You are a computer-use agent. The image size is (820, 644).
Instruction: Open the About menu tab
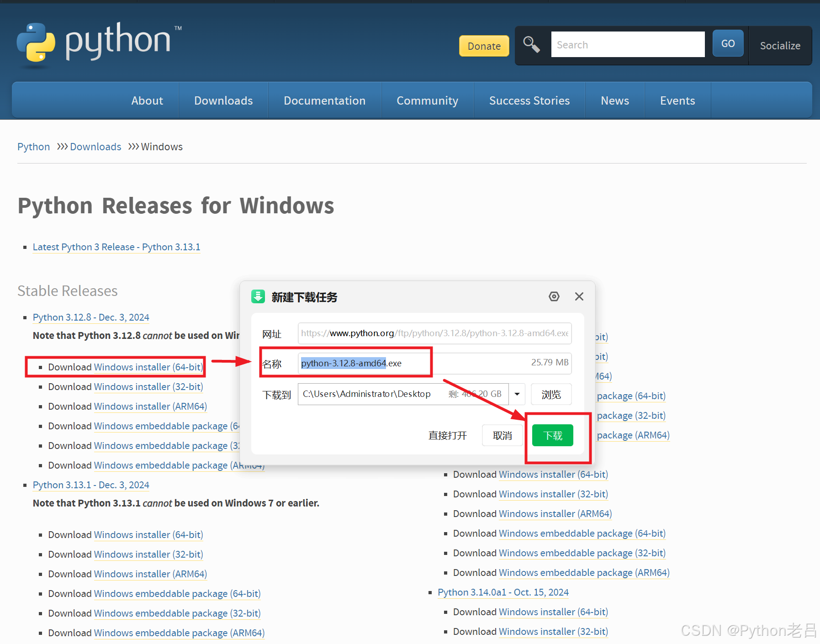coord(147,100)
